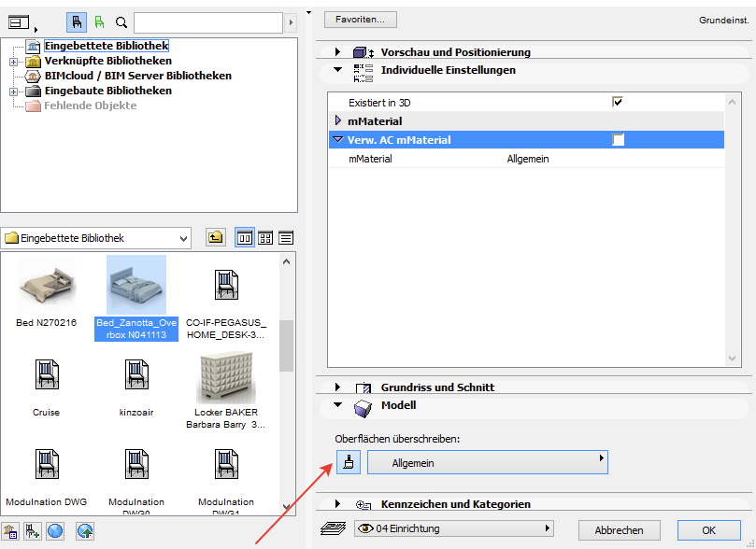Image resolution: width=756 pixels, height=549 pixels.
Task: Click the parameter list scroll up arrow
Action: [x=732, y=102]
